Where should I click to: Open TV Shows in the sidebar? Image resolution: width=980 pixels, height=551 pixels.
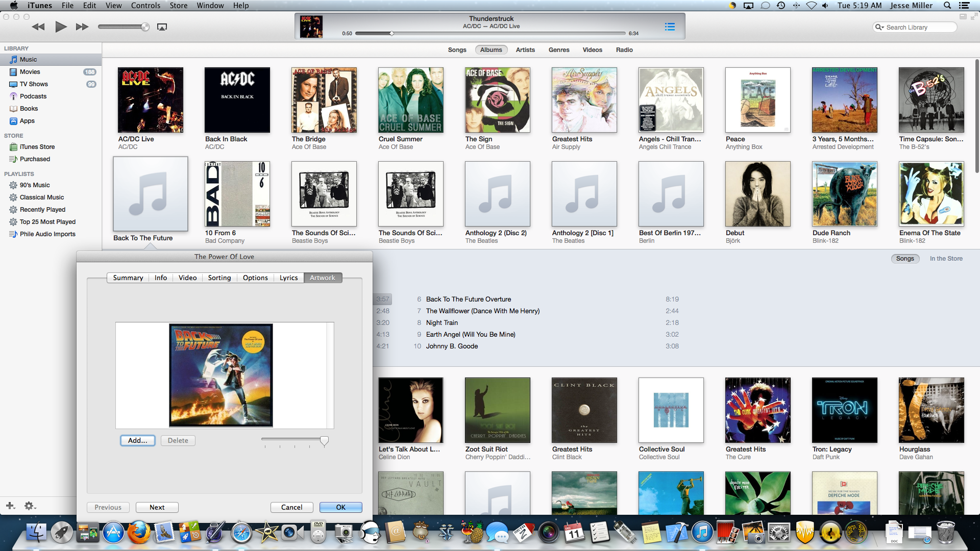click(51, 84)
